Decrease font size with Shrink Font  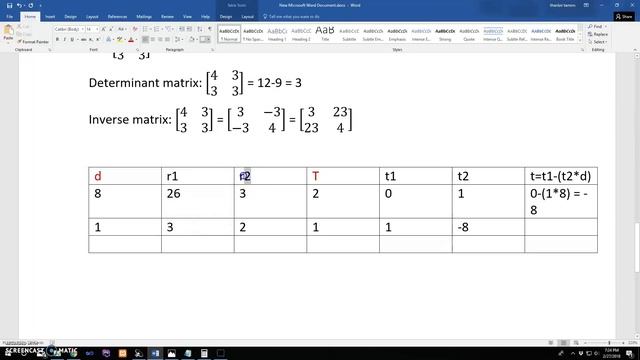pos(111,29)
